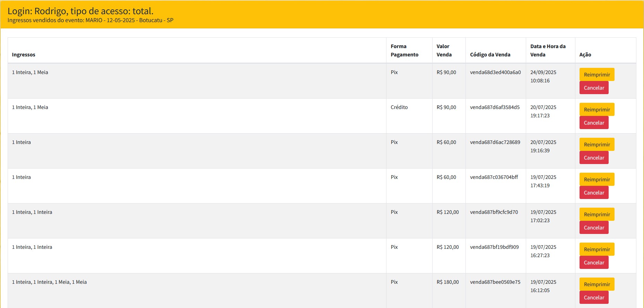Image resolution: width=644 pixels, height=308 pixels.
Task: Reprint the sale made at 17:43:19
Action: click(597, 179)
